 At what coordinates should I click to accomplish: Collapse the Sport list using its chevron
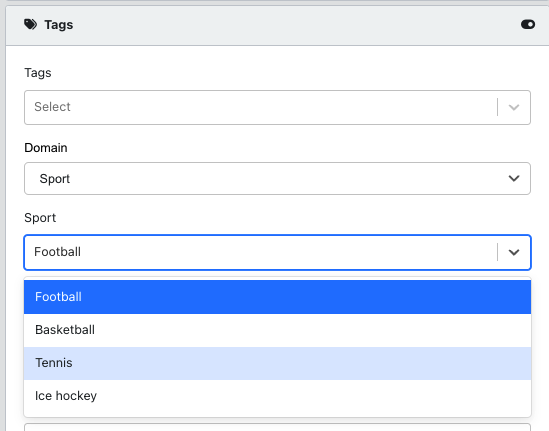coord(514,252)
